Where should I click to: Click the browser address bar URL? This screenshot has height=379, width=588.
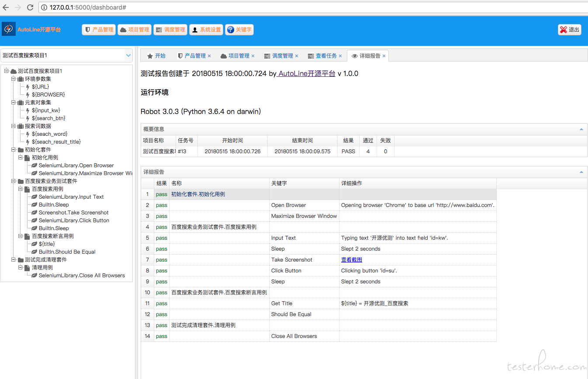[88, 7]
